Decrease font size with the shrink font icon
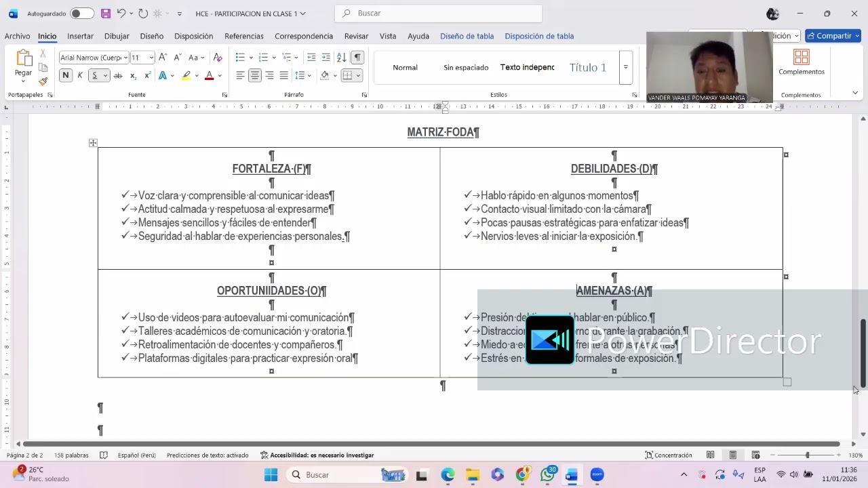This screenshot has height=488, width=868. [177, 58]
